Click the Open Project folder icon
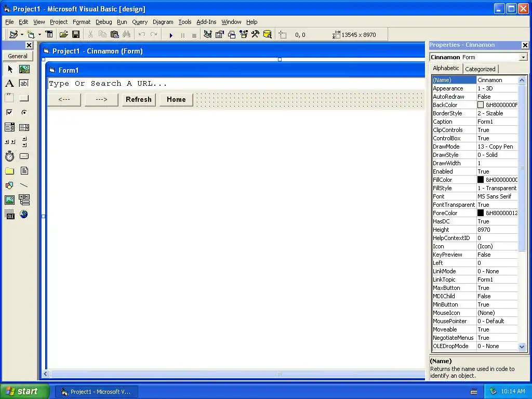The height and width of the screenshot is (399, 532). coord(64,35)
